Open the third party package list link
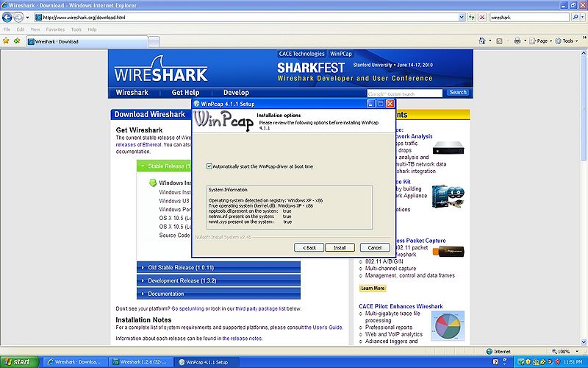Viewport: 588px width, 368px height. (260, 308)
